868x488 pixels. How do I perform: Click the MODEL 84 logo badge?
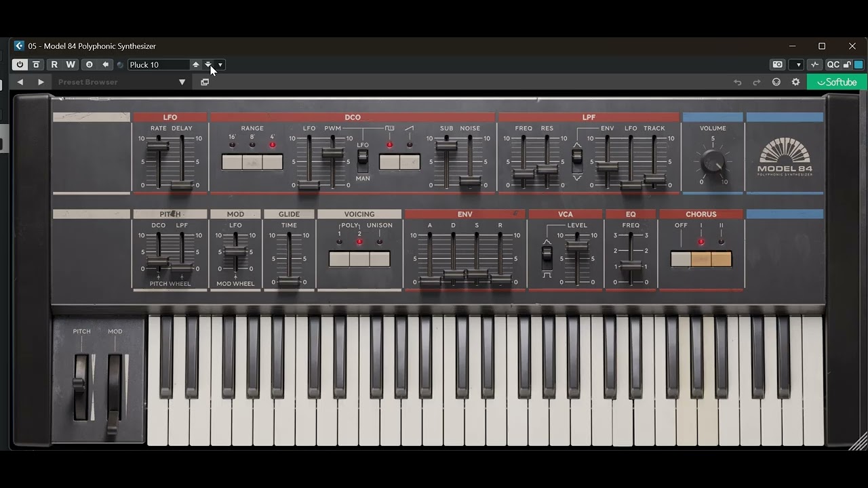point(785,157)
